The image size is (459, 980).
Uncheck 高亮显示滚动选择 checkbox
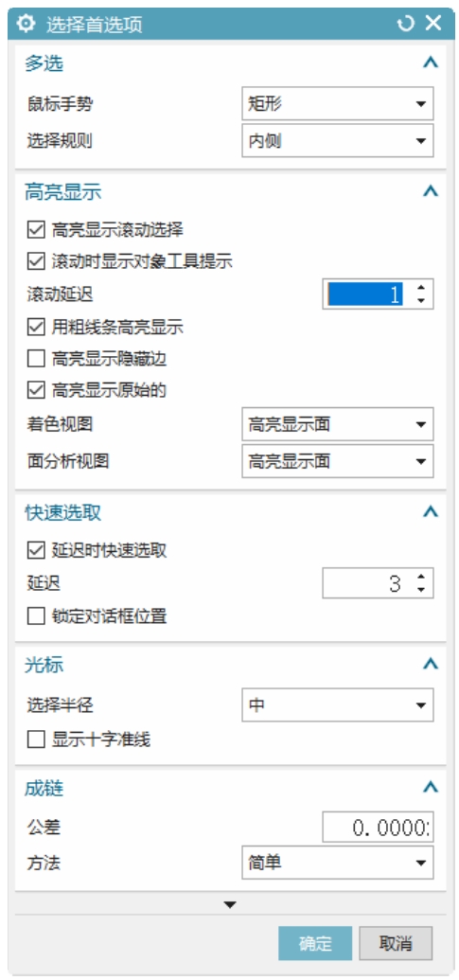36,229
